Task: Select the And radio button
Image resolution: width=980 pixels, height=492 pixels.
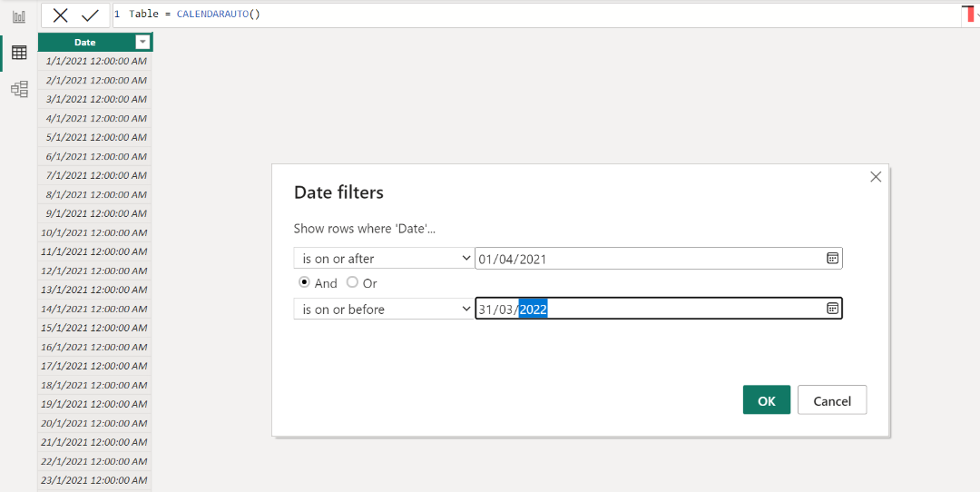Action: [x=304, y=282]
